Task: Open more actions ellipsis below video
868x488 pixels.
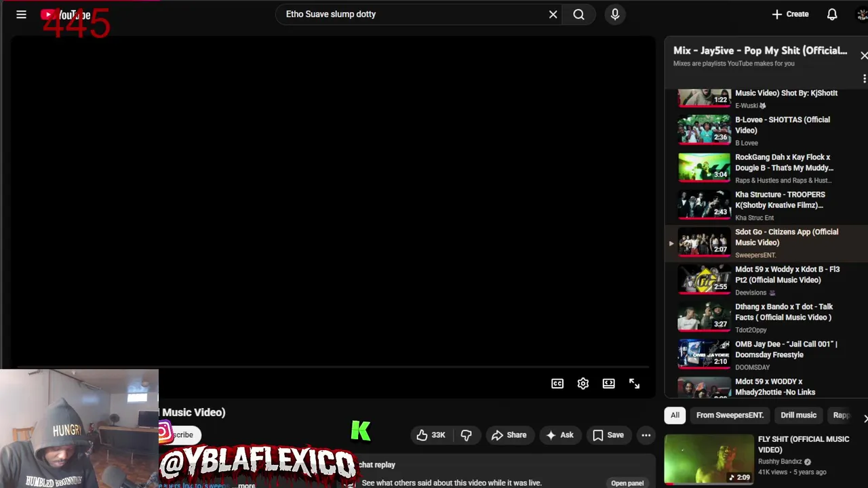Action: tap(646, 435)
